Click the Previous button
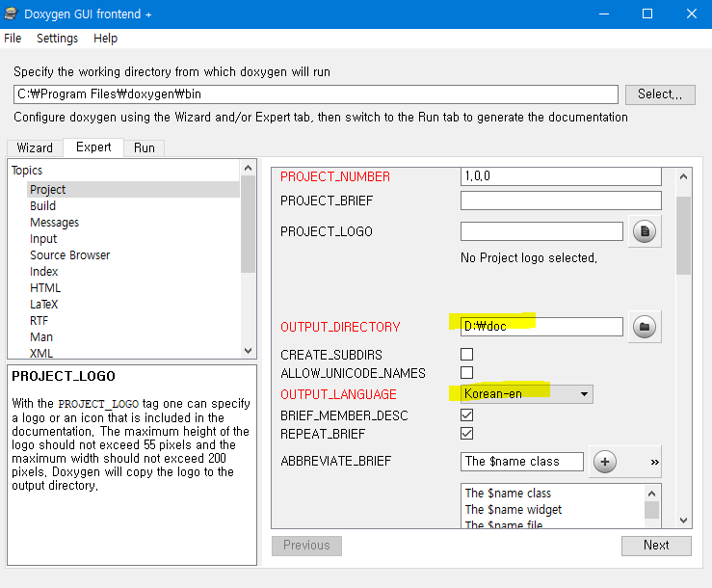 306,546
